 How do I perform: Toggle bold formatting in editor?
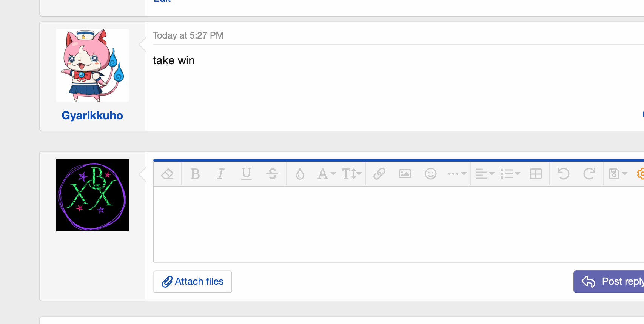[195, 174]
